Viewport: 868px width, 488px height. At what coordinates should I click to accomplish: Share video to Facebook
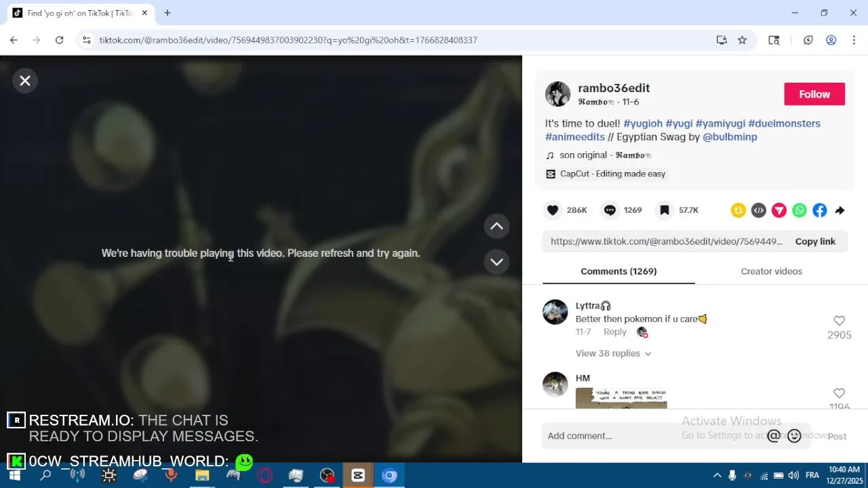tap(819, 210)
